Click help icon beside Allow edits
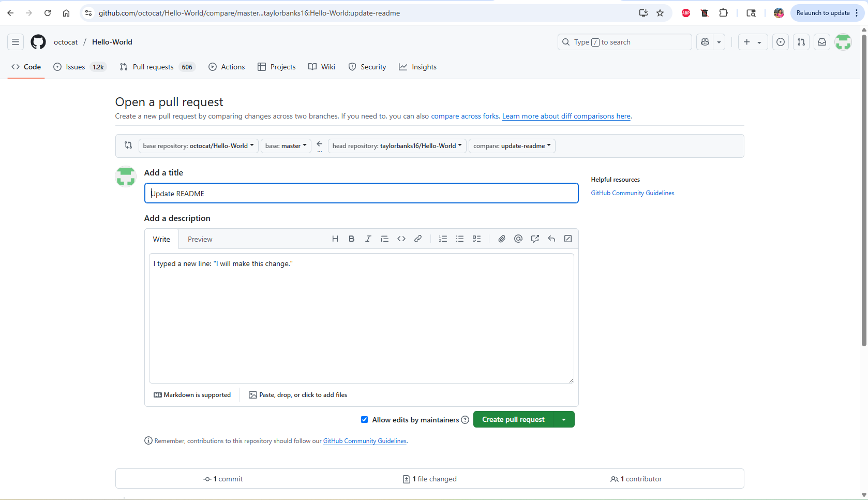The height and width of the screenshot is (500, 868). (465, 420)
